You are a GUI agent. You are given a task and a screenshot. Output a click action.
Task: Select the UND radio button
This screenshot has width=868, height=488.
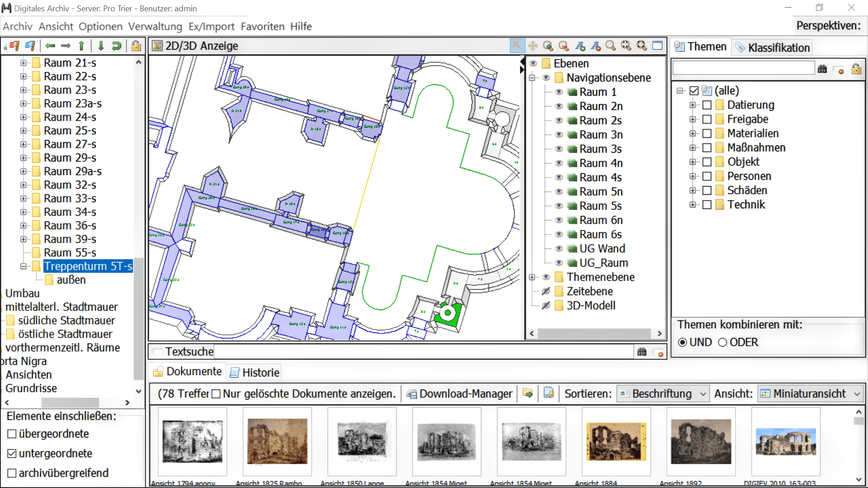click(x=683, y=343)
